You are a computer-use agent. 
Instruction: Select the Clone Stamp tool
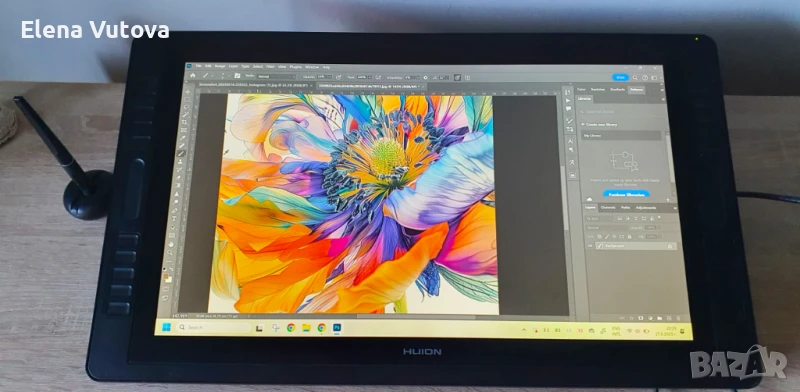[180, 162]
